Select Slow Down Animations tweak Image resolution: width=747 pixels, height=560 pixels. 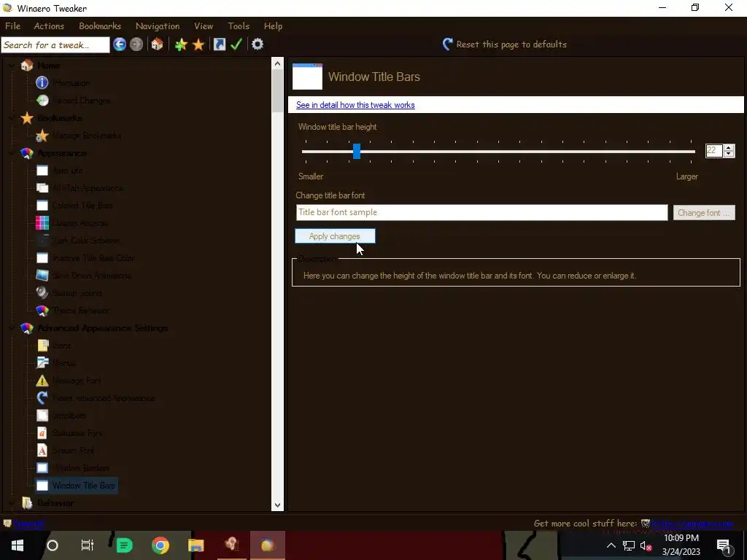pos(91,276)
